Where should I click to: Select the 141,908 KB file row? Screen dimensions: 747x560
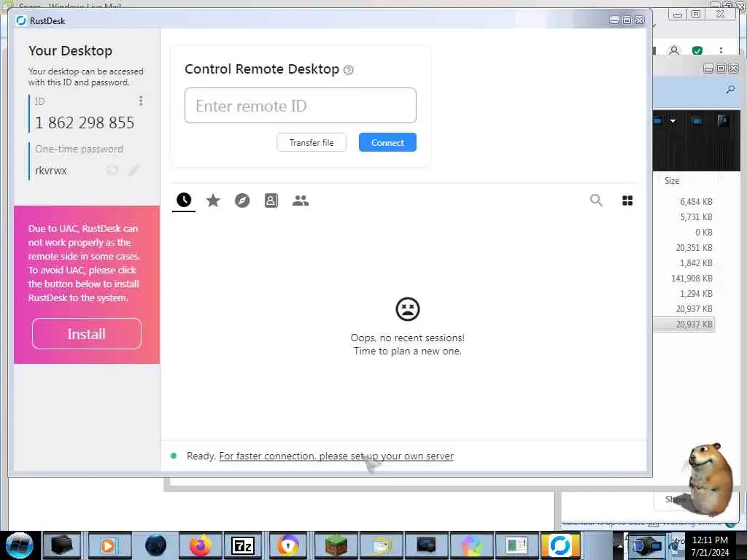click(684, 278)
